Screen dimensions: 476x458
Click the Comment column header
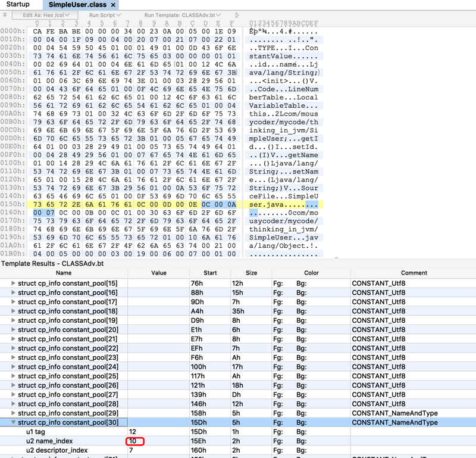click(414, 273)
